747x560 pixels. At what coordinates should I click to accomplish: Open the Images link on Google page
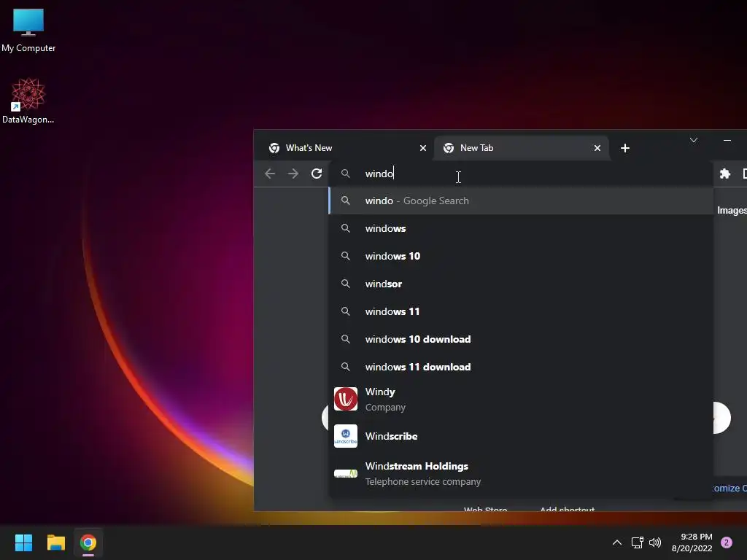pyautogui.click(x=732, y=211)
